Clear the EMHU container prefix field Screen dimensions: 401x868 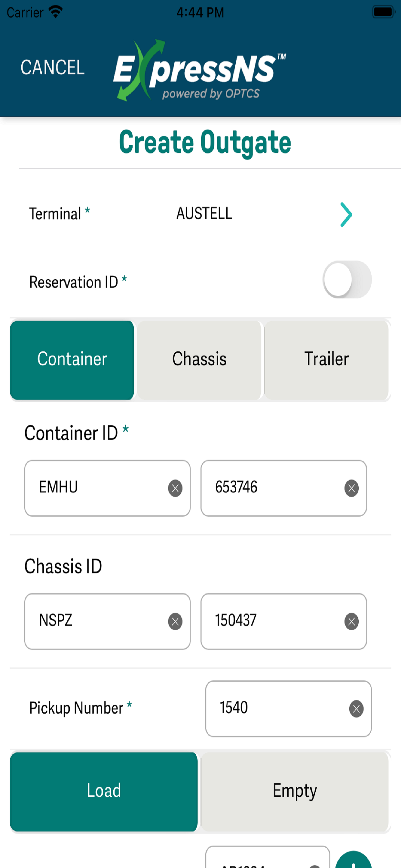(x=175, y=488)
